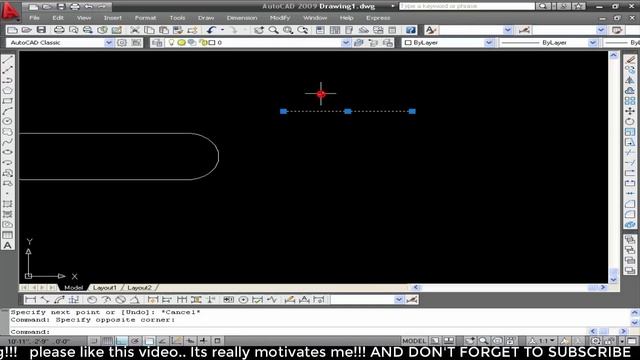Toggle Lineweight display in status bar
Viewport: 640px width, 360px height.
tap(204, 341)
